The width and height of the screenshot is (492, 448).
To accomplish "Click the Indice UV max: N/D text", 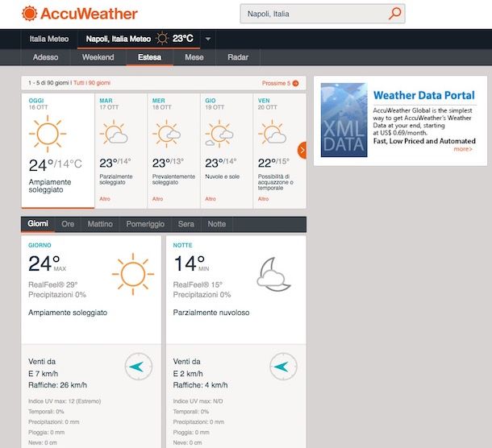I will coord(198,401).
